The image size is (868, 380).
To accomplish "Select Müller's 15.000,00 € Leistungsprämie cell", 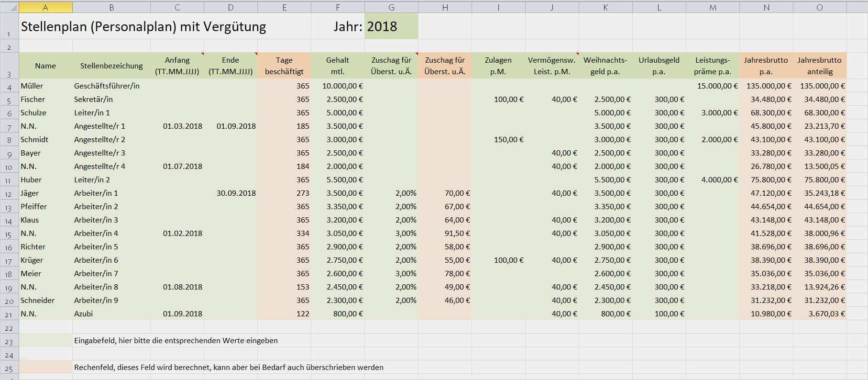I will (713, 86).
